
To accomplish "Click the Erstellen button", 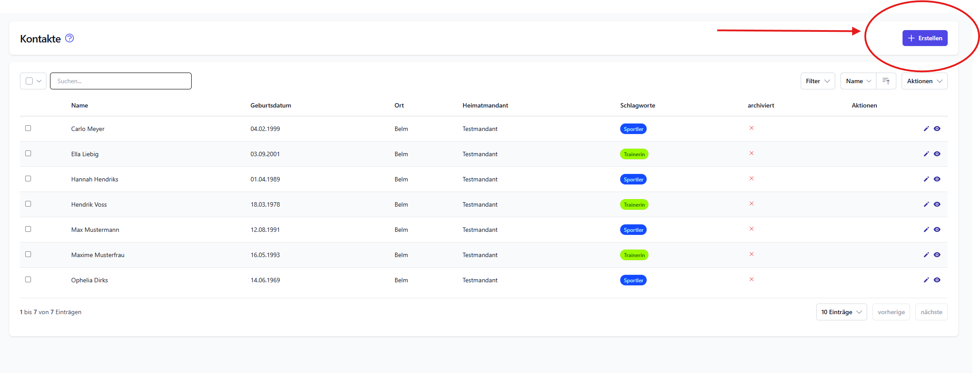I will 925,38.
